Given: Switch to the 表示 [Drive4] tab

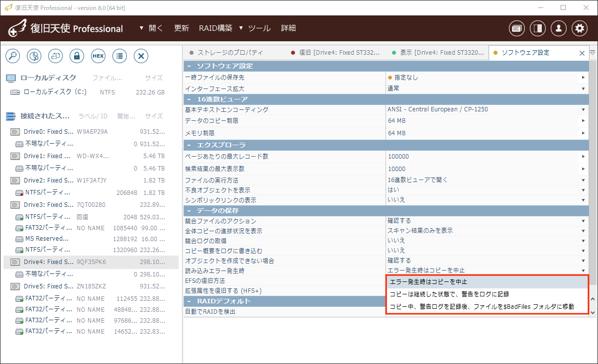Looking at the screenshot, I should (437, 53).
